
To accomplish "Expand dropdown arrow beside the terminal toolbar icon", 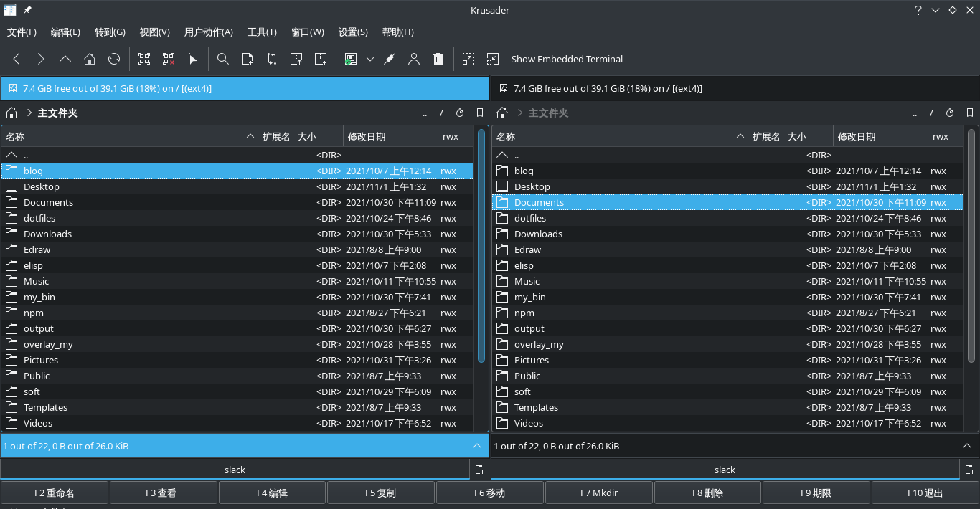I will tap(370, 60).
